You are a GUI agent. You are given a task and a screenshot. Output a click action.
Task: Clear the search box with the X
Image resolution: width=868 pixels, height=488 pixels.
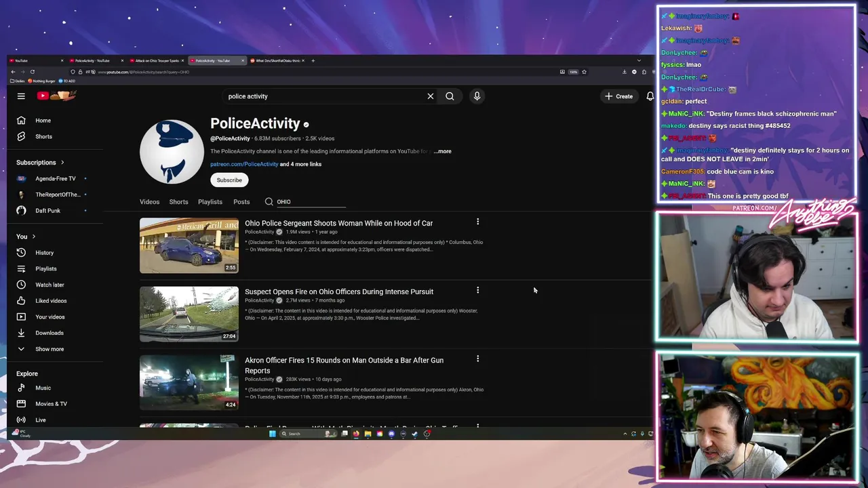click(431, 96)
